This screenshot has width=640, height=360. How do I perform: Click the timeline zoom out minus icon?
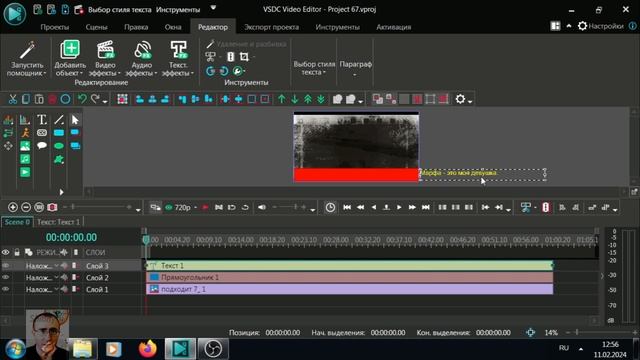pyautogui.click(x=26, y=207)
